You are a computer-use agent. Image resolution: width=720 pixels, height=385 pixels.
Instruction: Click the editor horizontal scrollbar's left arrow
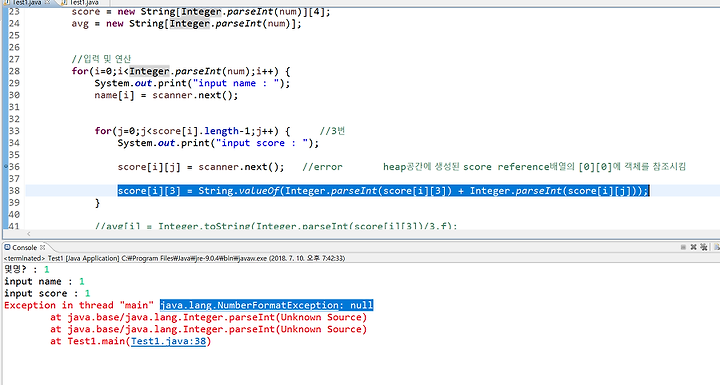coord(28,234)
